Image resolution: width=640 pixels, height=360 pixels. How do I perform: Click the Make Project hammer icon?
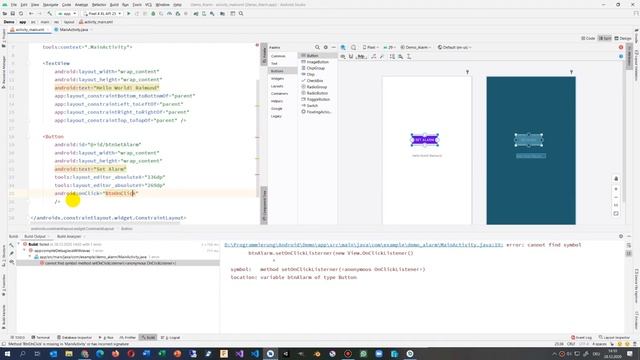coord(49,13)
